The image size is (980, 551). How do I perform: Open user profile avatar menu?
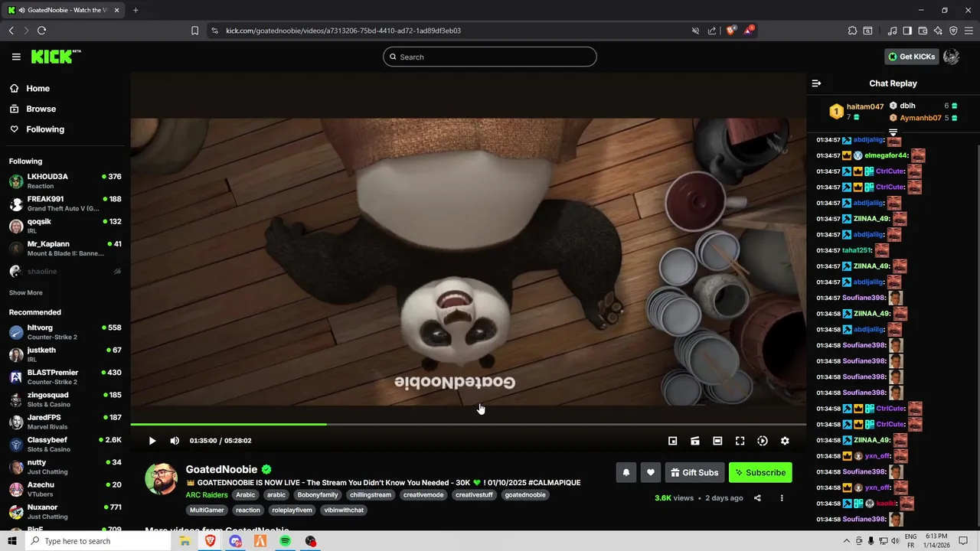pos(952,57)
